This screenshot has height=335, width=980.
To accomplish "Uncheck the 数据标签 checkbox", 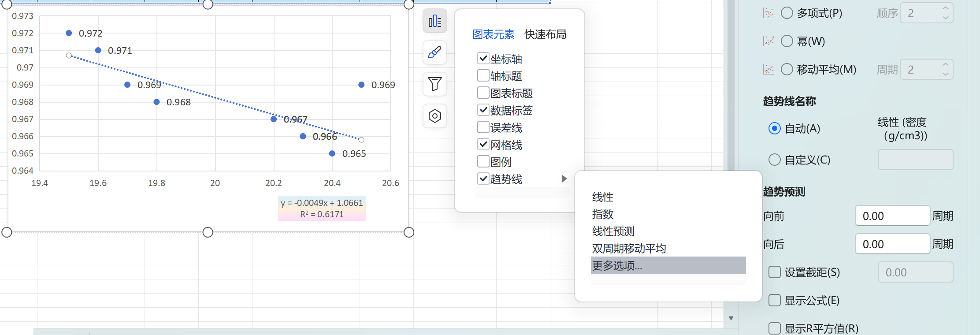I will [x=483, y=110].
